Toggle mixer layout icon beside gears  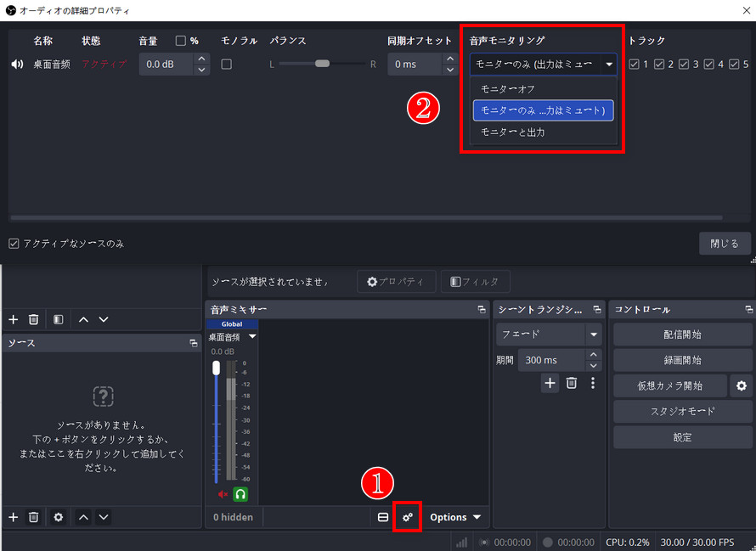coord(383,517)
